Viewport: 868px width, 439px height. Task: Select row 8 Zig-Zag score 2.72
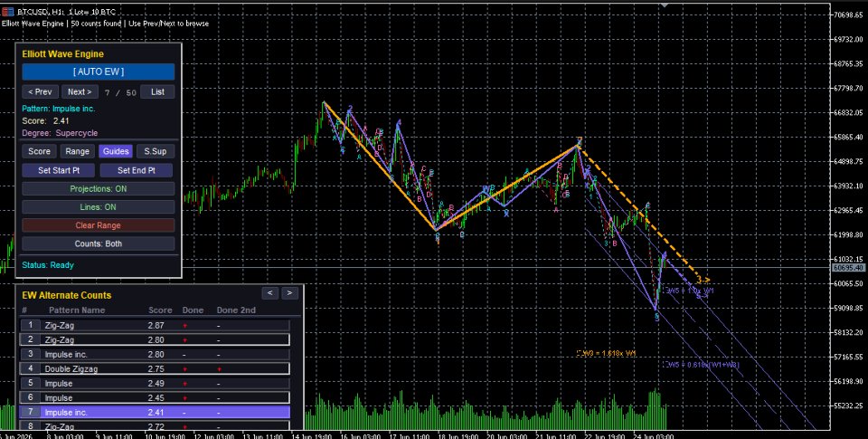[155, 426]
